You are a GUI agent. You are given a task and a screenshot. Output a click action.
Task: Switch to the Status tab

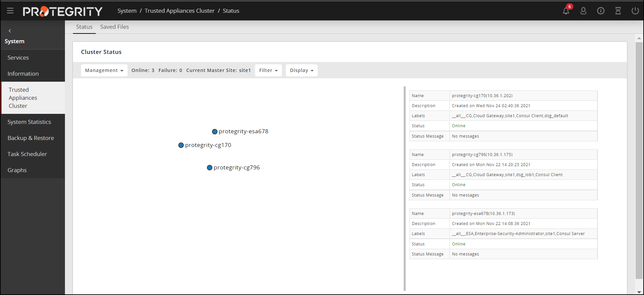84,27
